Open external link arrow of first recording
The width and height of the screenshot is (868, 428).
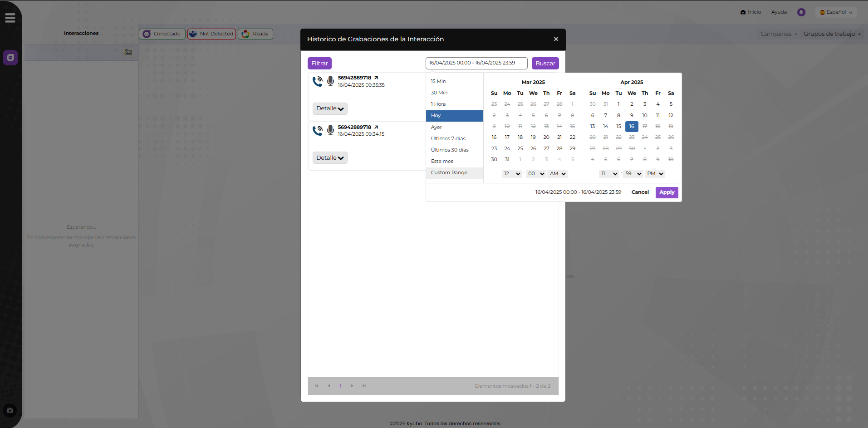[376, 78]
